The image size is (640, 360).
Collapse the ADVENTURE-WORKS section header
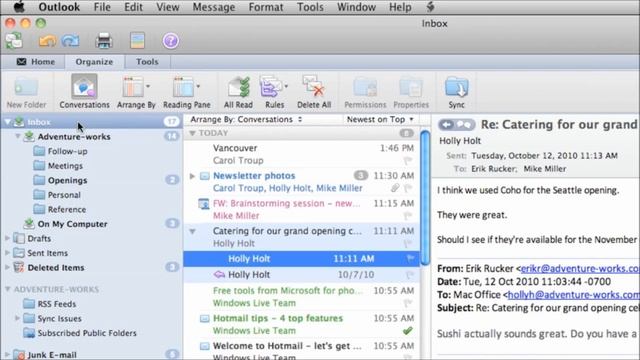click(7, 289)
